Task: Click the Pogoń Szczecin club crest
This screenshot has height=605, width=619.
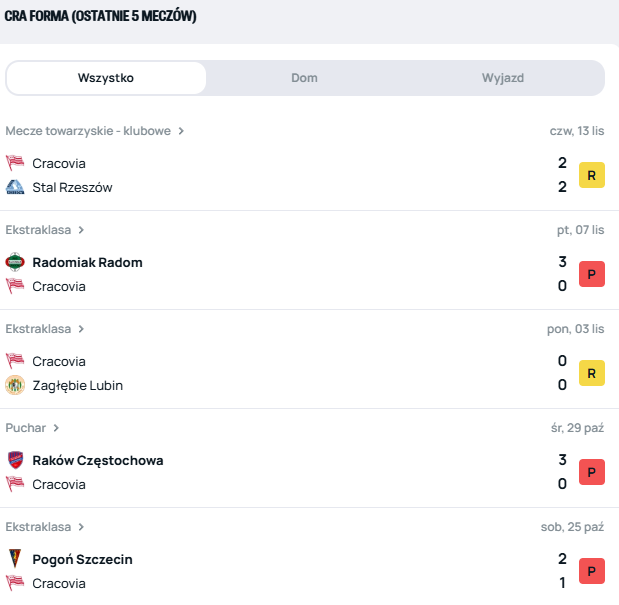Action: click(x=15, y=559)
